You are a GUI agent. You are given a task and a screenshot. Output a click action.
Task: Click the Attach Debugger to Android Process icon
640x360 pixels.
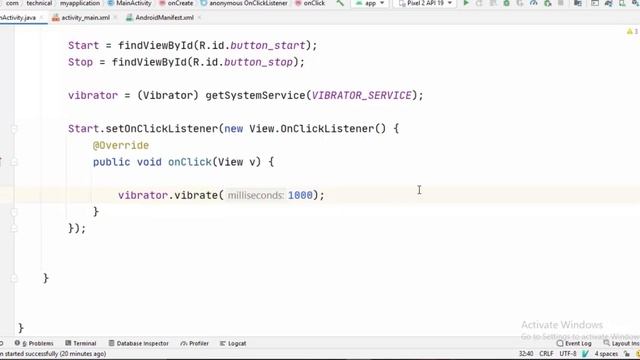pyautogui.click(x=548, y=3)
